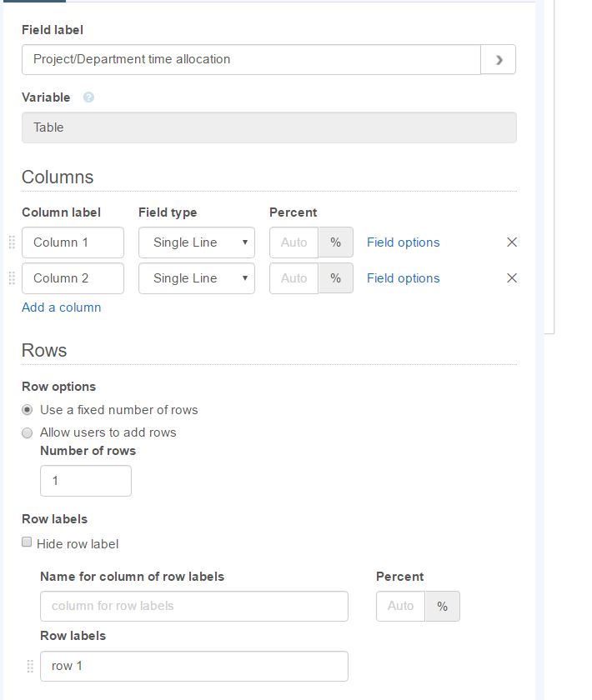The width and height of the screenshot is (592, 700).
Task: Delete Column 2 using the X icon
Action: point(512,278)
